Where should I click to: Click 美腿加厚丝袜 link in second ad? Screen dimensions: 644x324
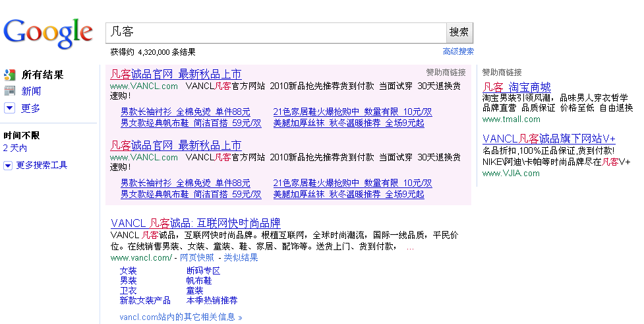pos(349,194)
